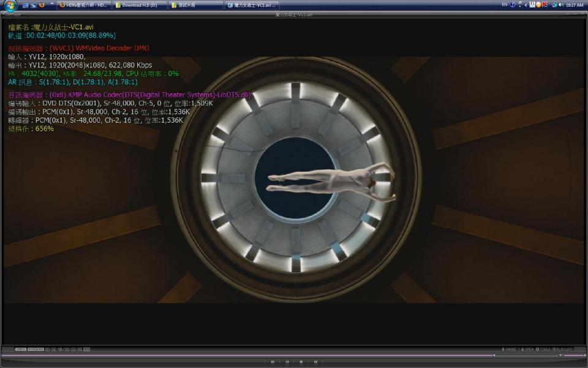Viewport: 588px width, 368px height.
Task: Expand the Quick Launch overflow chevron
Action: pos(50,4)
